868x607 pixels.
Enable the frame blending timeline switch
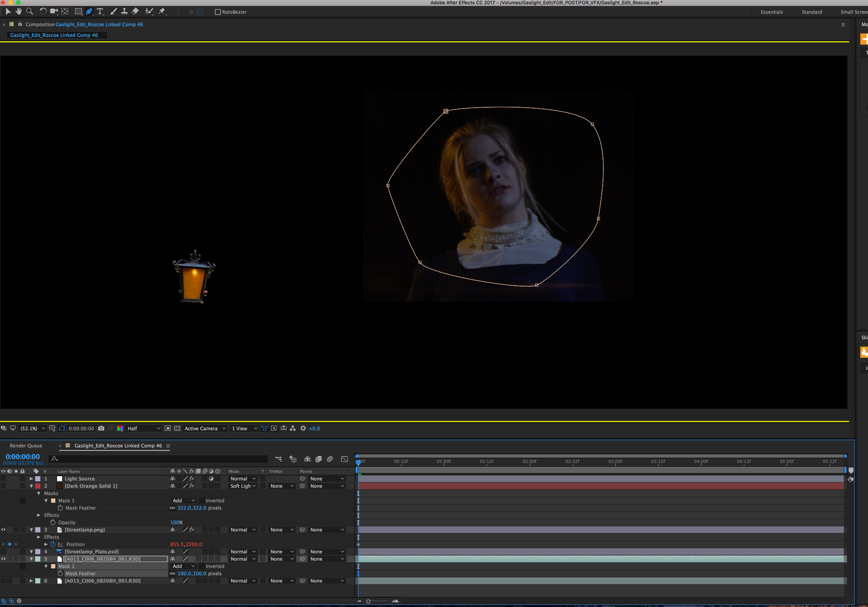click(318, 459)
